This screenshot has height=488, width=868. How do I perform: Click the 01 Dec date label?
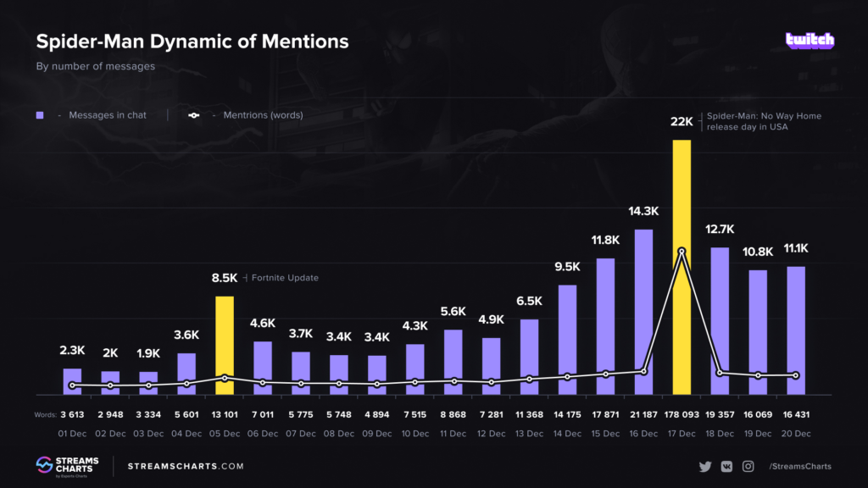pos(72,433)
